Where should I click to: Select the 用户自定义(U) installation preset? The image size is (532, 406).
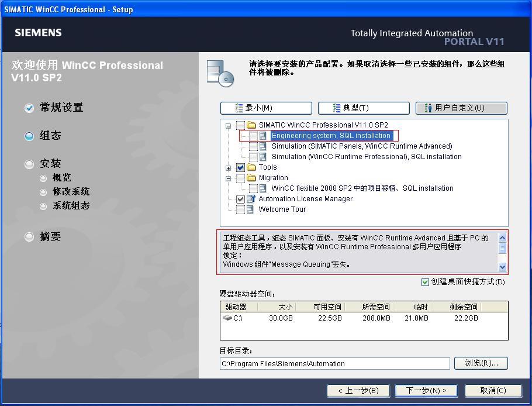[x=461, y=108]
